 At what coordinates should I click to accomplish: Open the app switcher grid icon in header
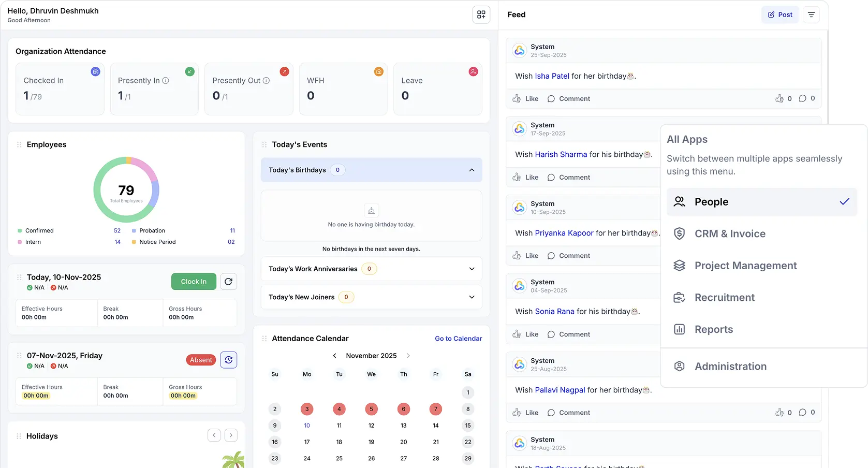coord(481,14)
